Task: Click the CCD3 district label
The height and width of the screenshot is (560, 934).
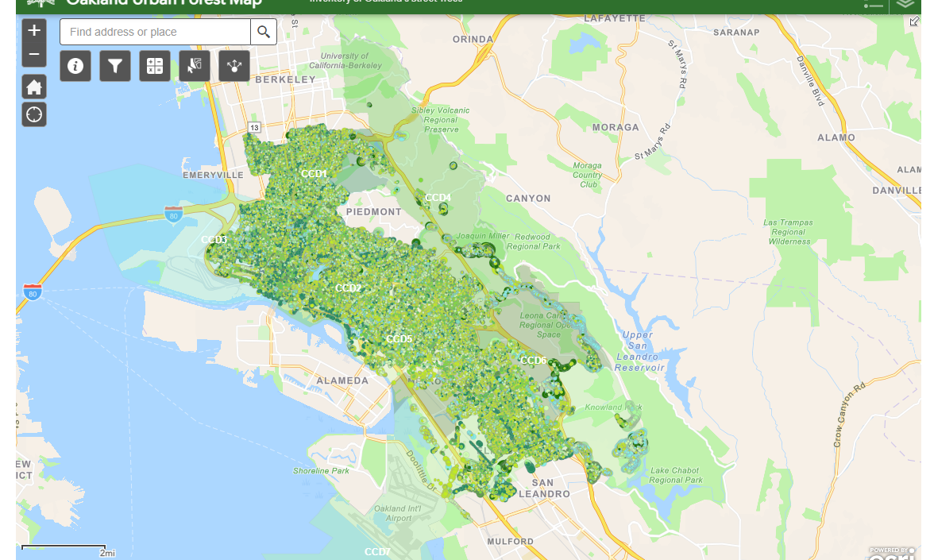Action: 214,240
